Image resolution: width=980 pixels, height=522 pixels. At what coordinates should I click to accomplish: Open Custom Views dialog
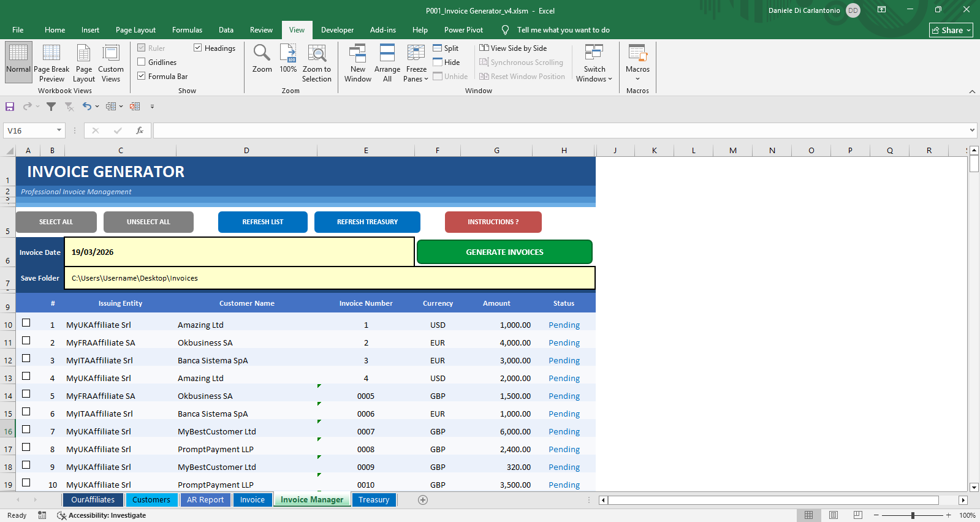coord(111,62)
